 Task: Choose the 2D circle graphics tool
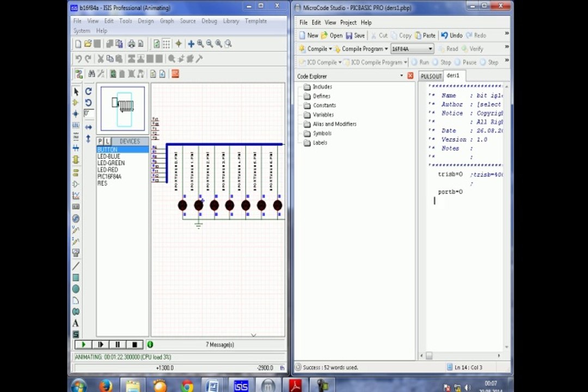(76, 289)
